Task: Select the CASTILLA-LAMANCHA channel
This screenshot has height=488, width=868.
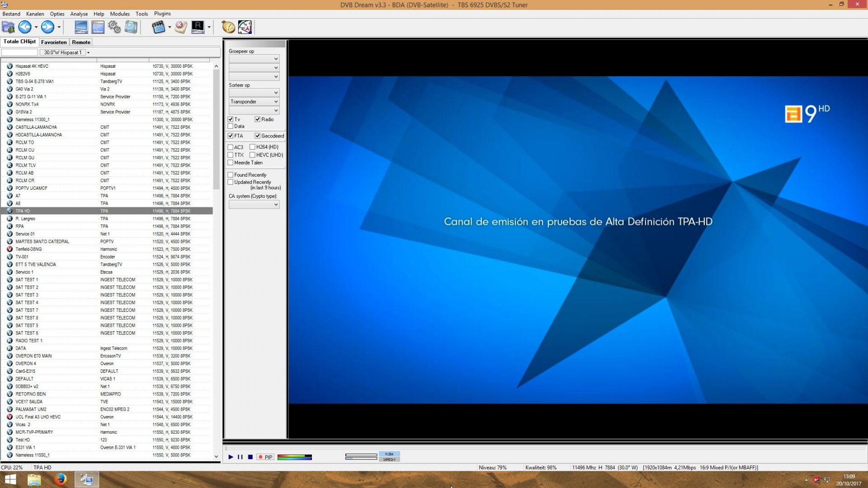Action: point(36,127)
